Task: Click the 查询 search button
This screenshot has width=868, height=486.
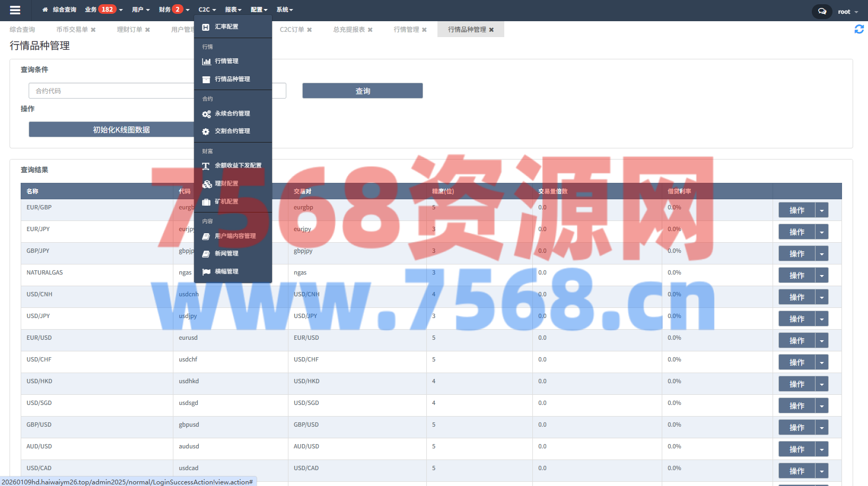Action: coord(362,91)
